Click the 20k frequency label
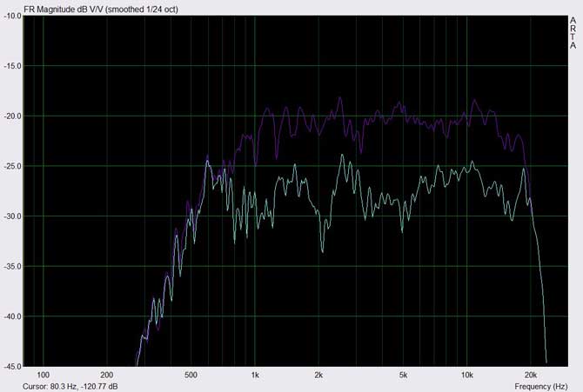Viewport: 583px width, 392px height. click(531, 375)
